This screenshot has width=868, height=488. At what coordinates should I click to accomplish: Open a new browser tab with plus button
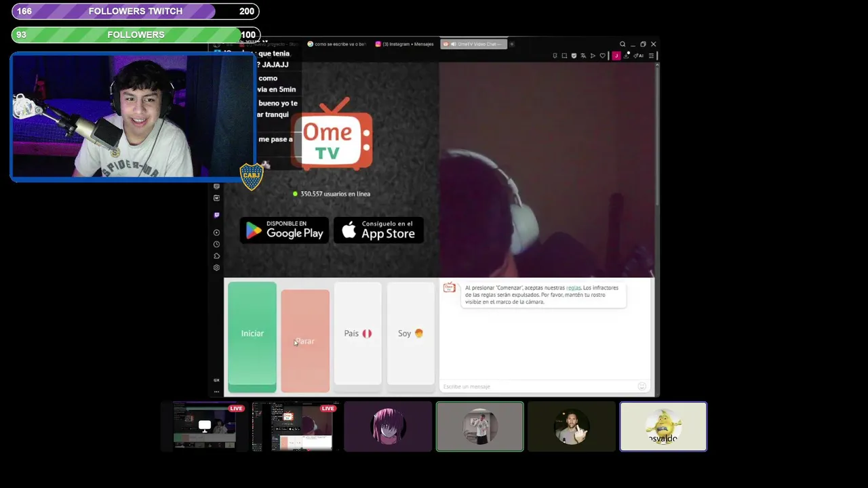tap(512, 44)
